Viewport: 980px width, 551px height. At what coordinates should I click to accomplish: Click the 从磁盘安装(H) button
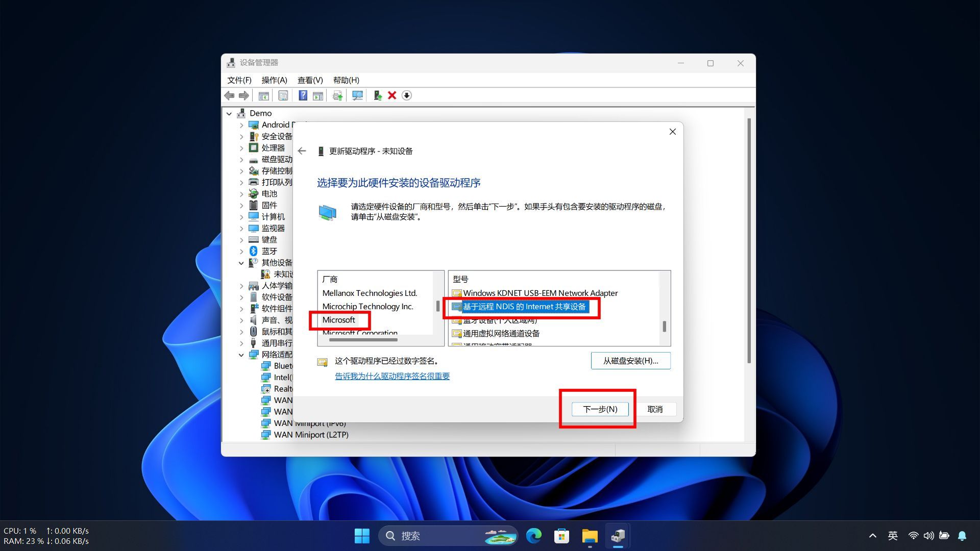(x=630, y=361)
